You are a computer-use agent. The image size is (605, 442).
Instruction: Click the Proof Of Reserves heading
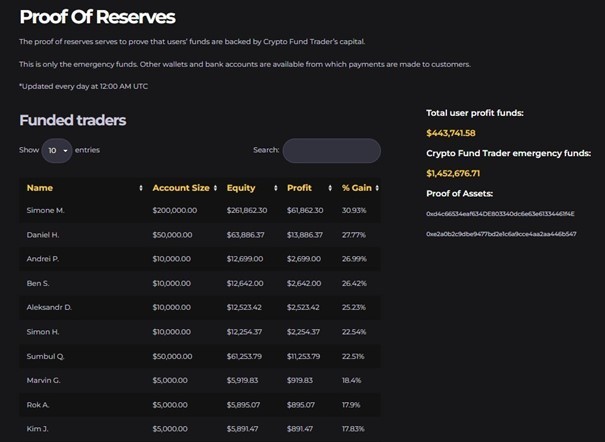tap(98, 17)
